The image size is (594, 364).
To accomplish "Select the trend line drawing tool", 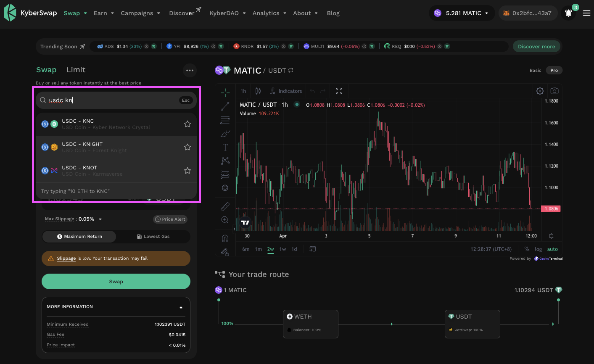I will pyautogui.click(x=225, y=106).
